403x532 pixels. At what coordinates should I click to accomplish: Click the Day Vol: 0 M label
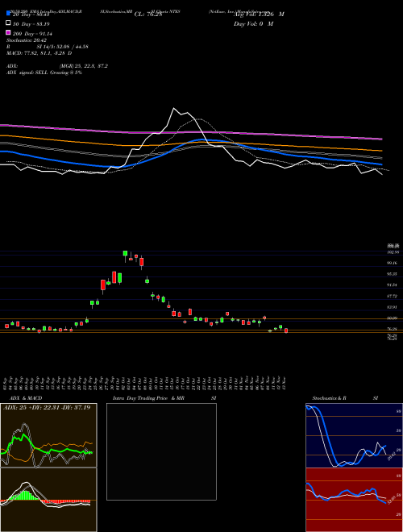tap(253, 23)
